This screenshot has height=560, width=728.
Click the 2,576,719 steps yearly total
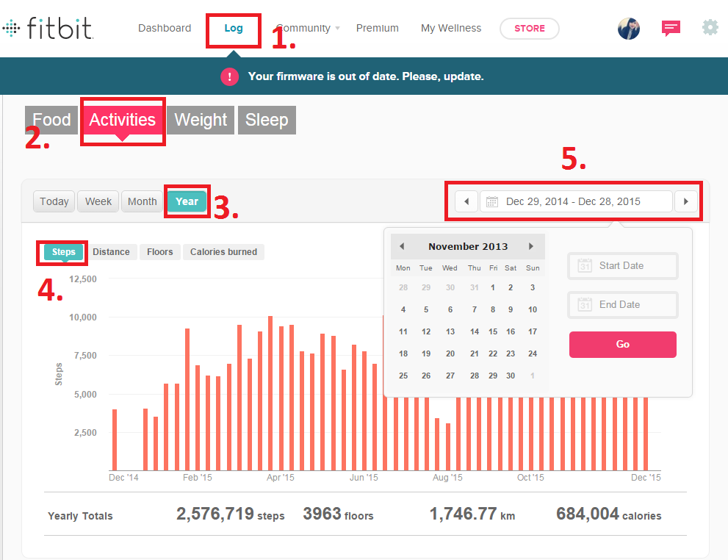pyautogui.click(x=230, y=514)
